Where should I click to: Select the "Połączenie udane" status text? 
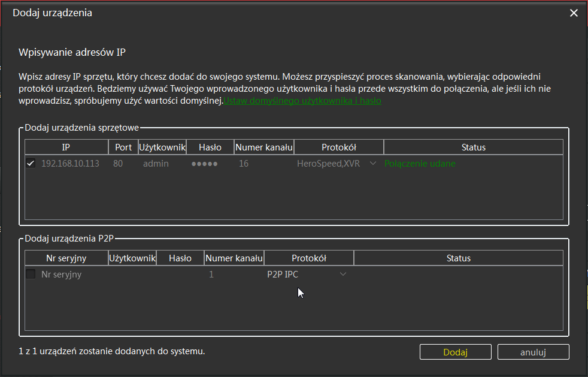[x=420, y=163]
